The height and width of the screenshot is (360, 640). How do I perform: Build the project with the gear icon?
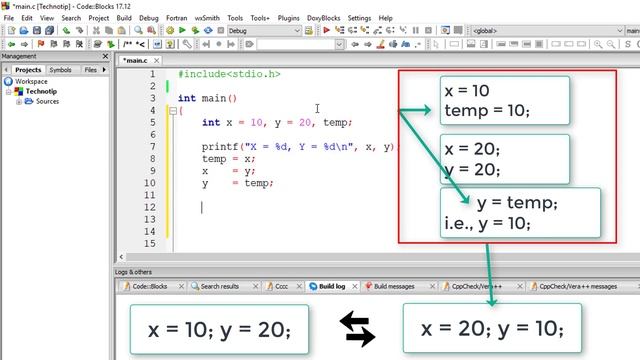(x=170, y=30)
